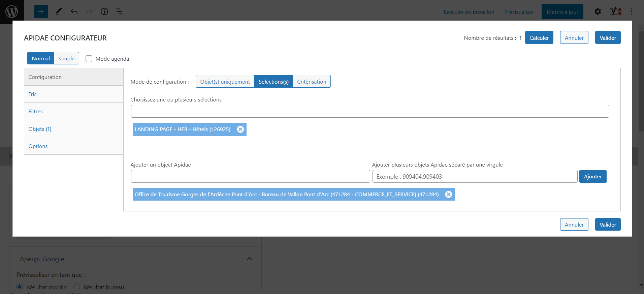
Task: Open the list view outline icon
Action: click(120, 12)
